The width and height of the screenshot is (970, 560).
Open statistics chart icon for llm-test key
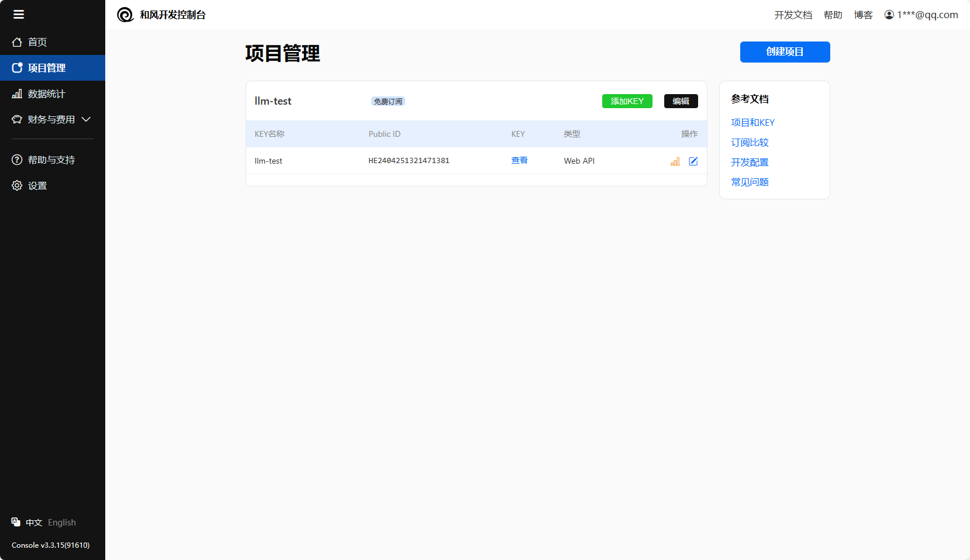pyautogui.click(x=675, y=161)
